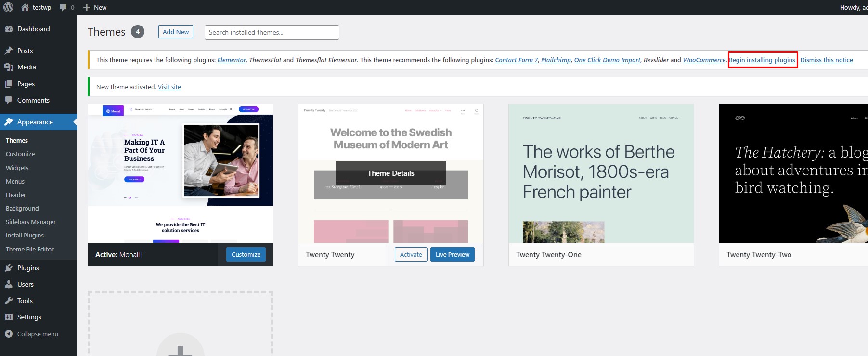The height and width of the screenshot is (356, 868).
Task: Open Theme File Editor submenu
Action: (30, 249)
